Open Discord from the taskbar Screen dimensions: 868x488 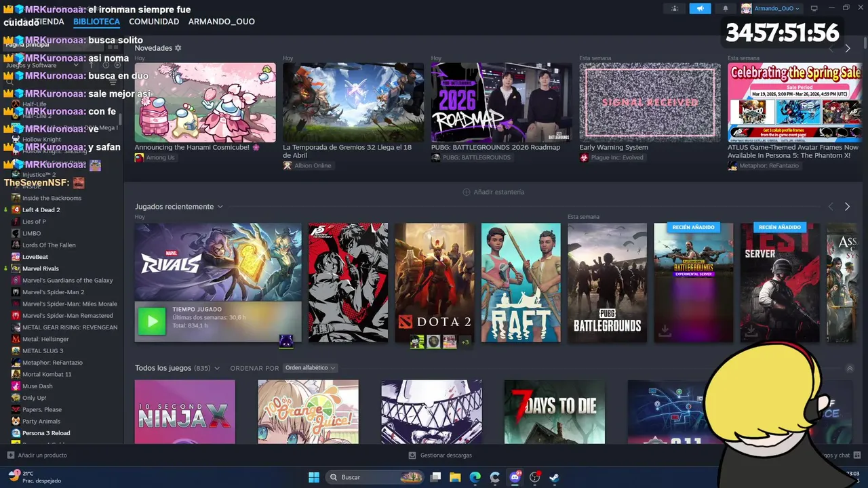click(515, 477)
